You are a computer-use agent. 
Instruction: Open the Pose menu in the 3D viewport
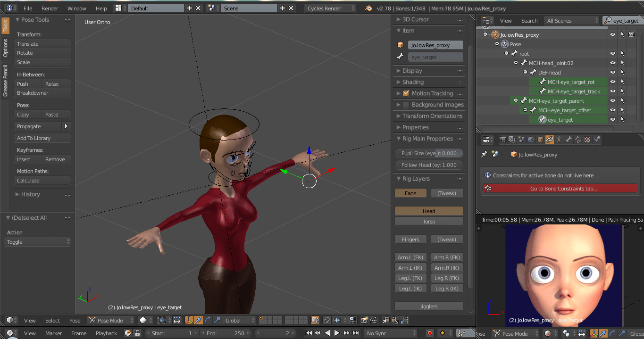click(75, 320)
